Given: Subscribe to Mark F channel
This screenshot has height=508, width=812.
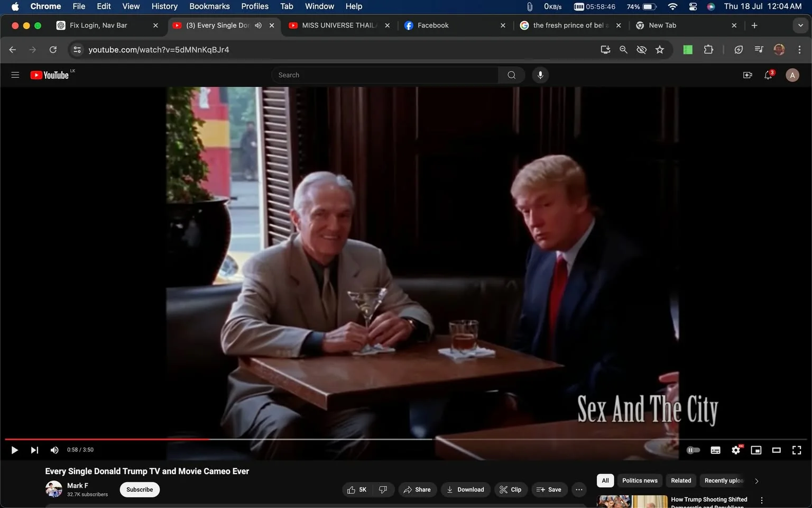Looking at the screenshot, I should pos(140,489).
